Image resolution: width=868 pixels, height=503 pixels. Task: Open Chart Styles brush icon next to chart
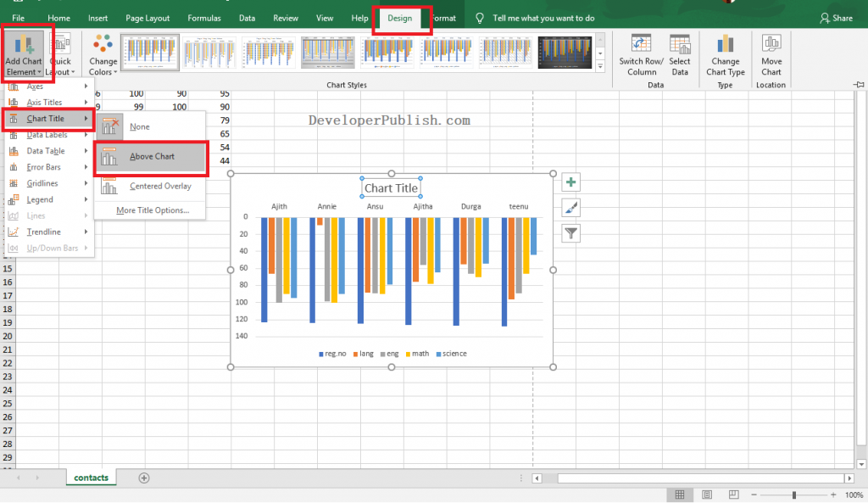[x=570, y=207]
